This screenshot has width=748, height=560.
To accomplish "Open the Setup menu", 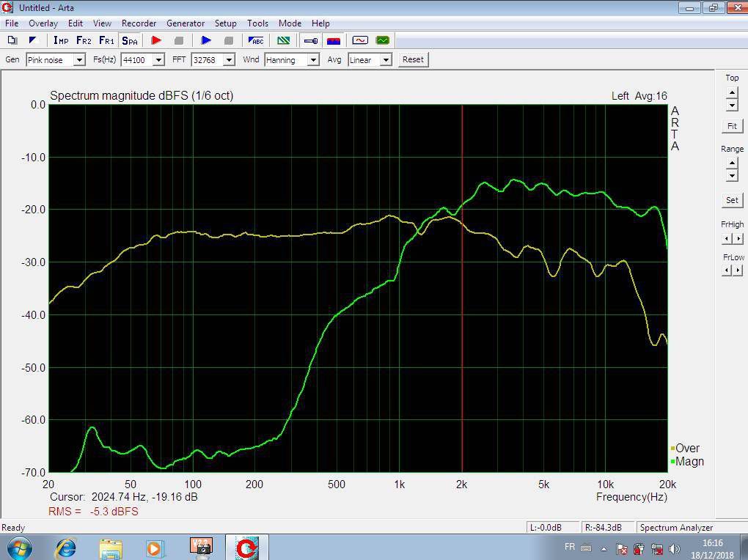I will [226, 23].
